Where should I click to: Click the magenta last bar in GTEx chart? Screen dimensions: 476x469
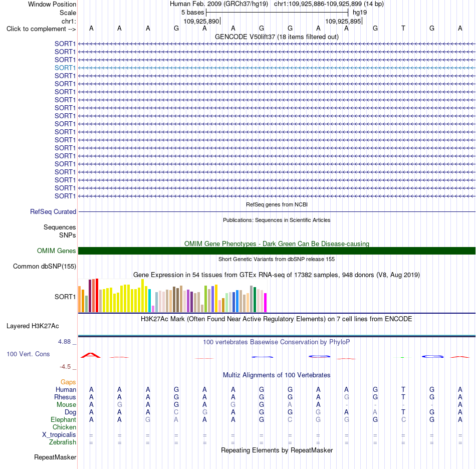click(x=266, y=303)
